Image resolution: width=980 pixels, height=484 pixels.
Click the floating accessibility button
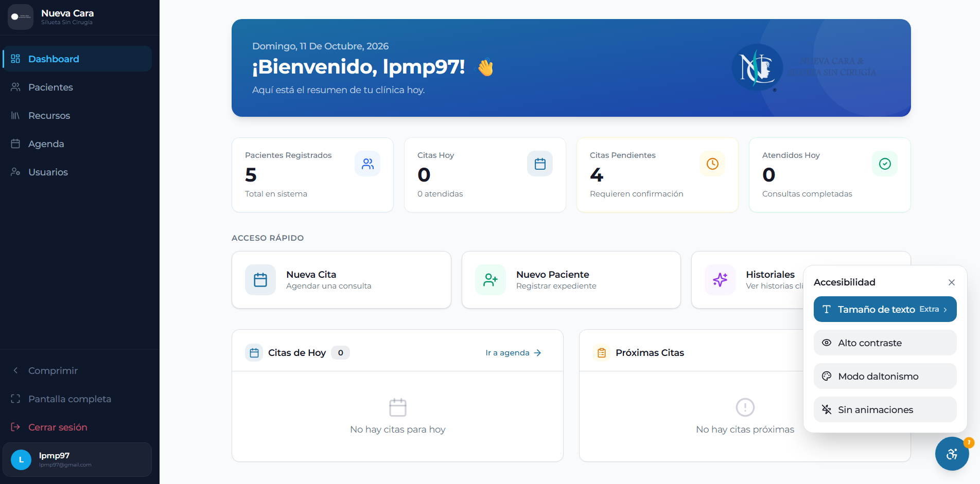click(x=952, y=454)
